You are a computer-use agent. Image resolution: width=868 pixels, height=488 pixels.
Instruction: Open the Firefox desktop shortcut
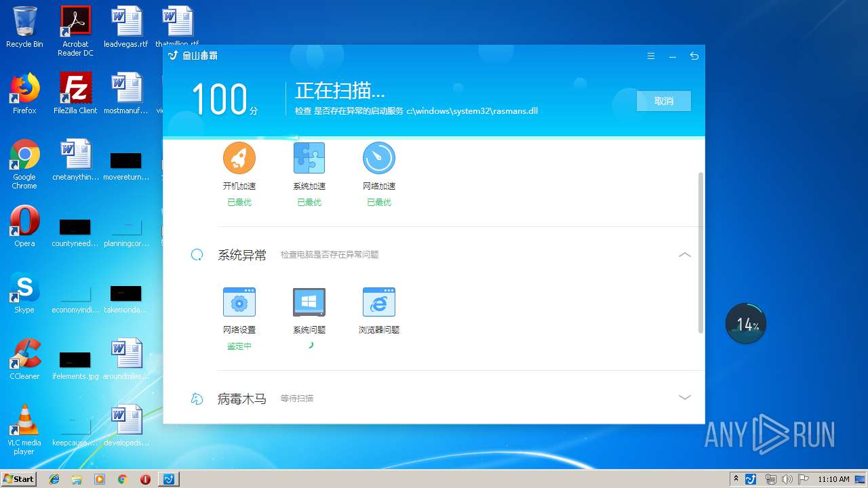24,94
